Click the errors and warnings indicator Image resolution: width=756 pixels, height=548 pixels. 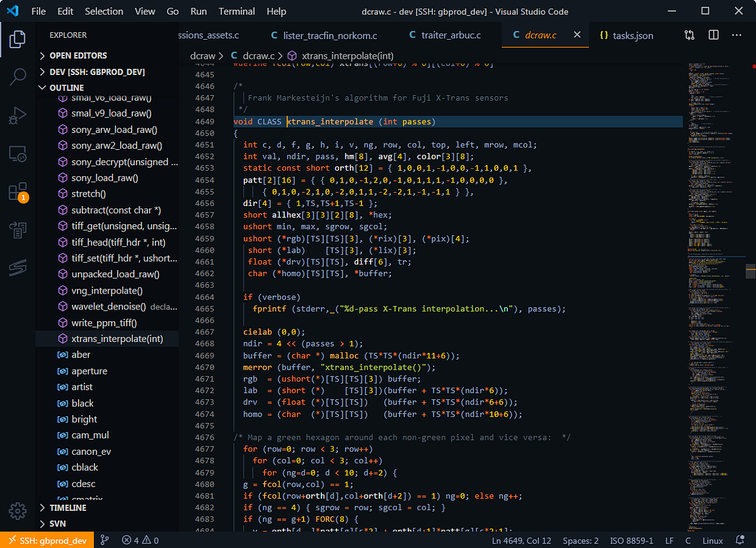[139, 540]
